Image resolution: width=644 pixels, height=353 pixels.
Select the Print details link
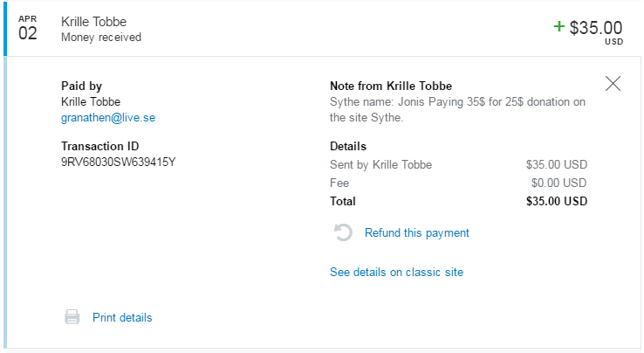[122, 318]
